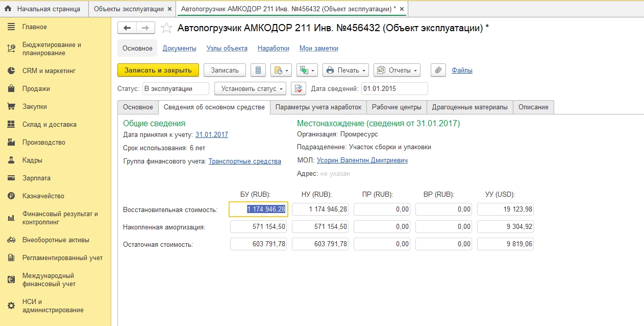This screenshot has width=644, height=326.
Task: Click the Дата сведений date field
Action: coord(394,88)
